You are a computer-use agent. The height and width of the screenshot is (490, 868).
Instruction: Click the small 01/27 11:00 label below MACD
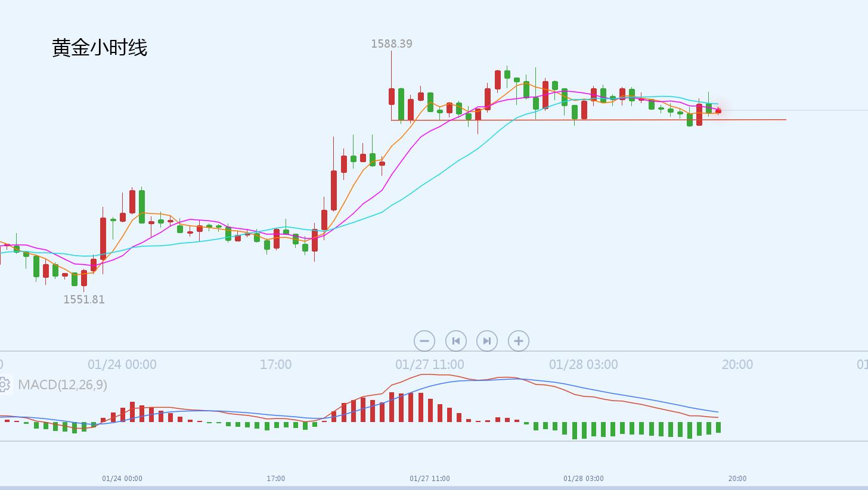click(x=429, y=478)
